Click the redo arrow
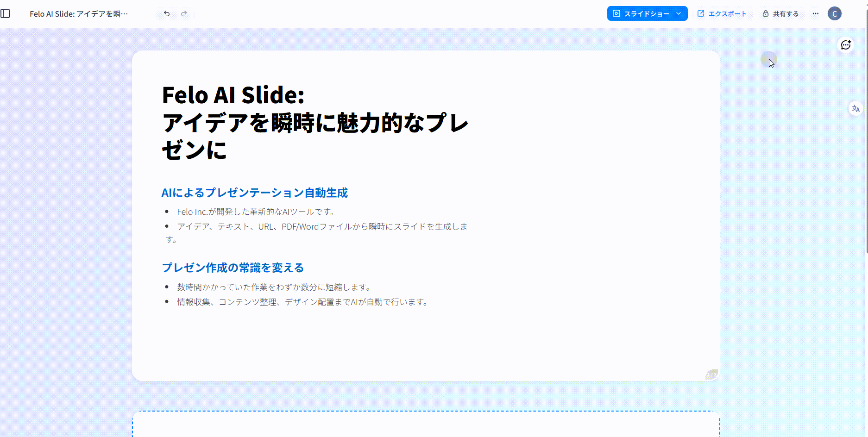This screenshot has height=437, width=868. point(184,13)
